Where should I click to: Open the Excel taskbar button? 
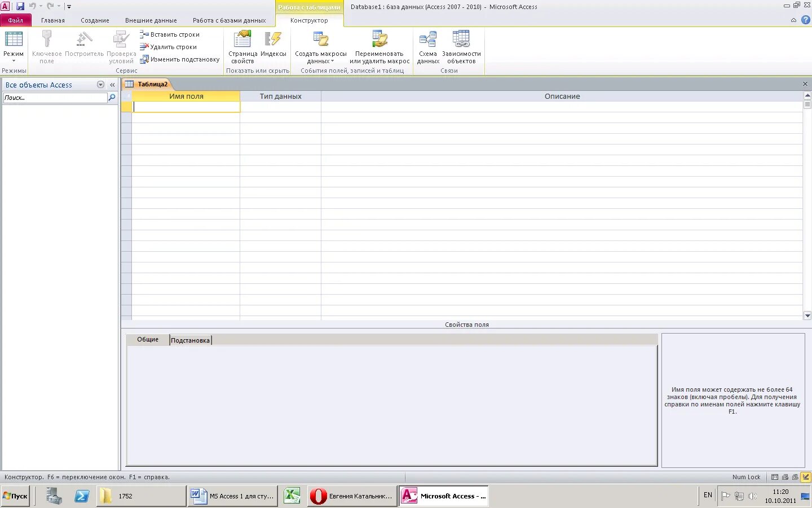point(292,496)
